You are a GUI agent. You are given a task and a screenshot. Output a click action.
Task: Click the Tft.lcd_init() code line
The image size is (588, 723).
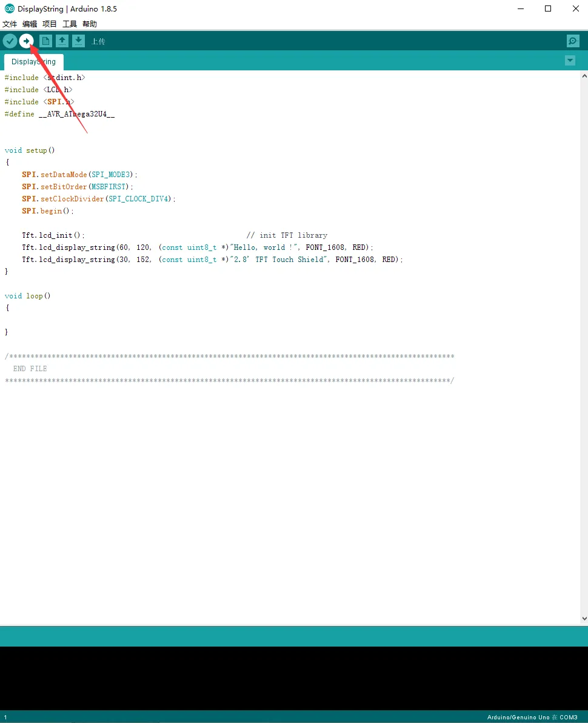[x=53, y=235]
